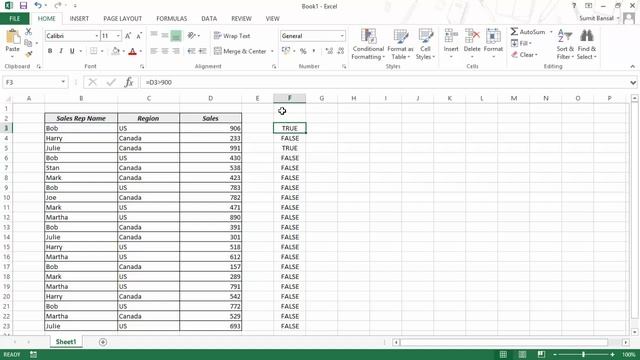
Task: Switch to Page Layout view icon
Action: 522,355
